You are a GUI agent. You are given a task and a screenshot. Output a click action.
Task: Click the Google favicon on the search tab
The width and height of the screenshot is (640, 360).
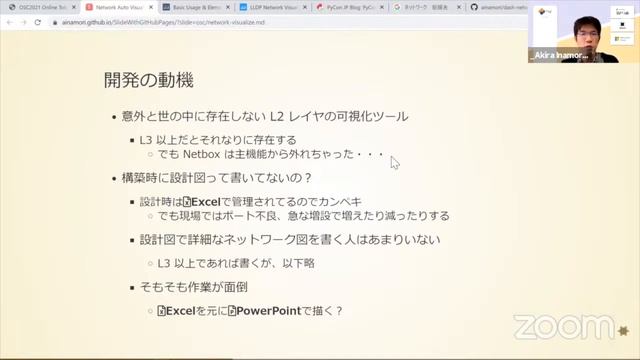[397, 7]
